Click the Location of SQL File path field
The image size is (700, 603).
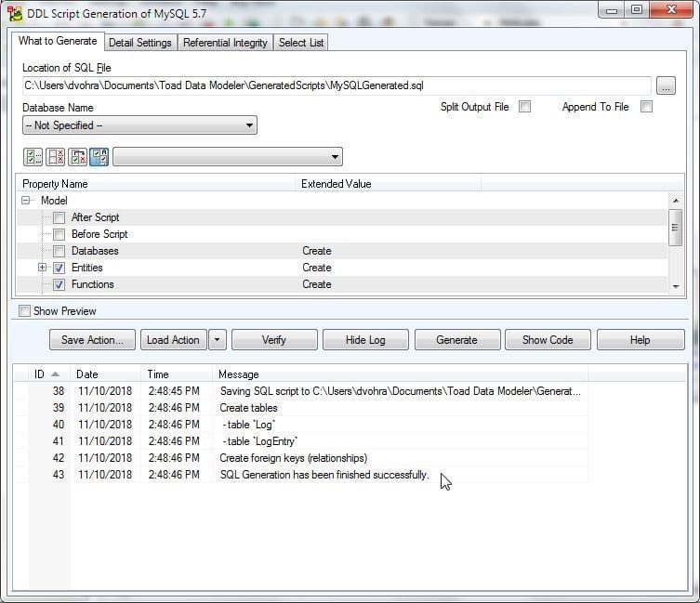tap(337, 85)
